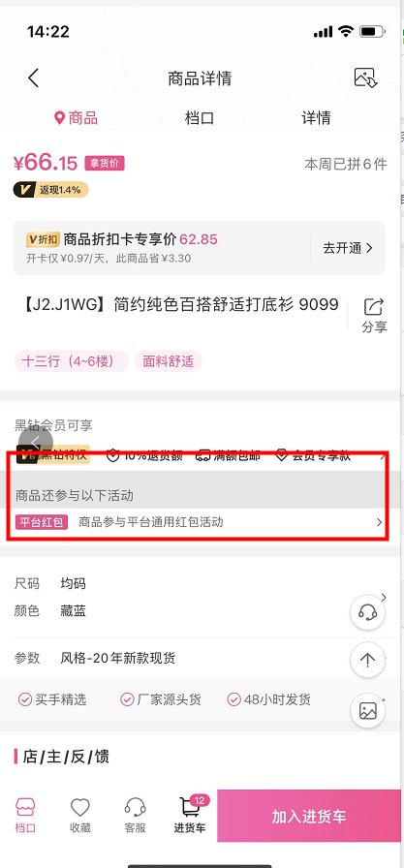404x868 pixels.
Task: Tap the 加入进货车 button
Action: click(x=309, y=816)
